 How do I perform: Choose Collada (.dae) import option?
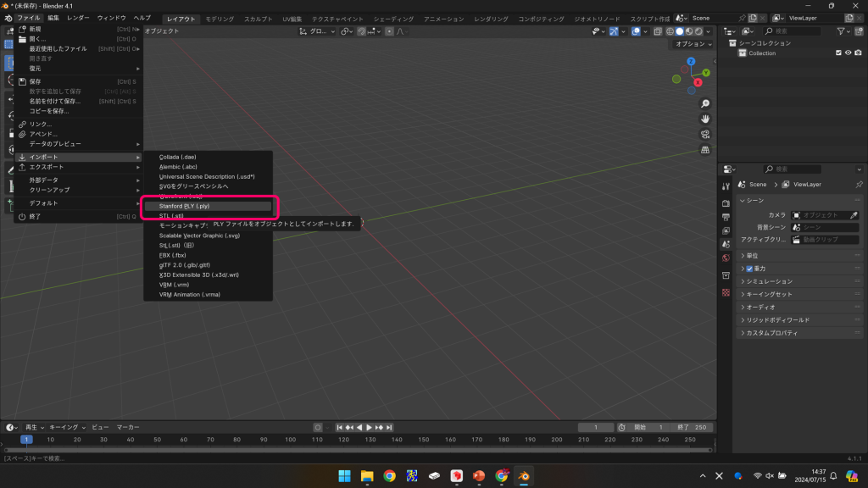pyautogui.click(x=208, y=157)
